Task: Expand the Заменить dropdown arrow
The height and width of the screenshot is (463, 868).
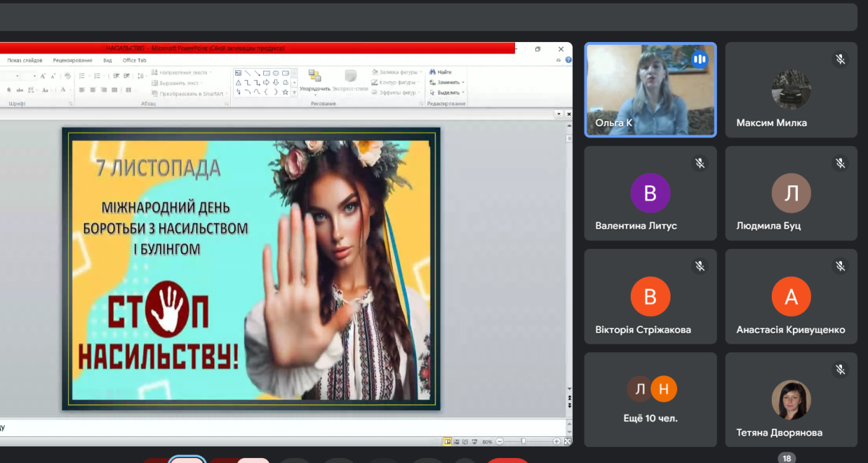Action: [463, 82]
